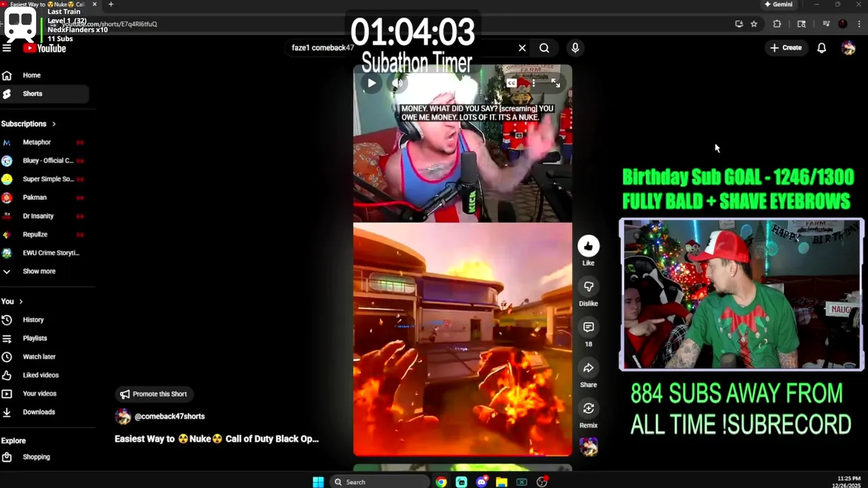This screenshot has width=868, height=488.
Task: Open History
Action: click(x=44, y=320)
